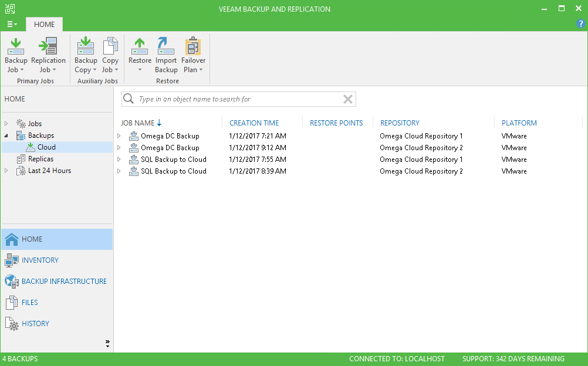Click the Backups tree node icon

coord(21,135)
